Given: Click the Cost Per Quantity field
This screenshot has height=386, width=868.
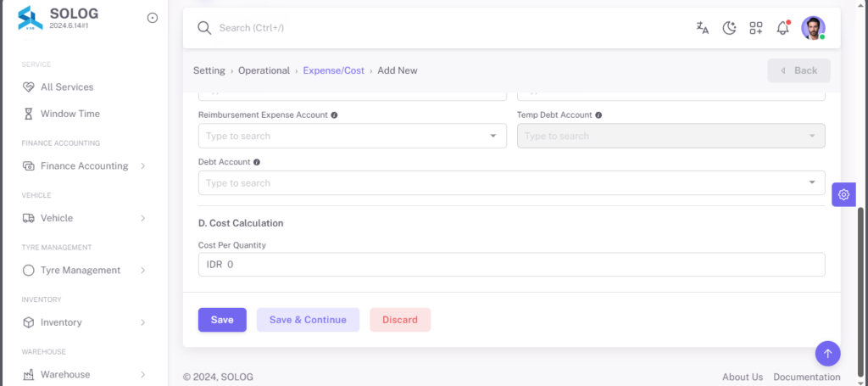Looking at the screenshot, I should 511,265.
